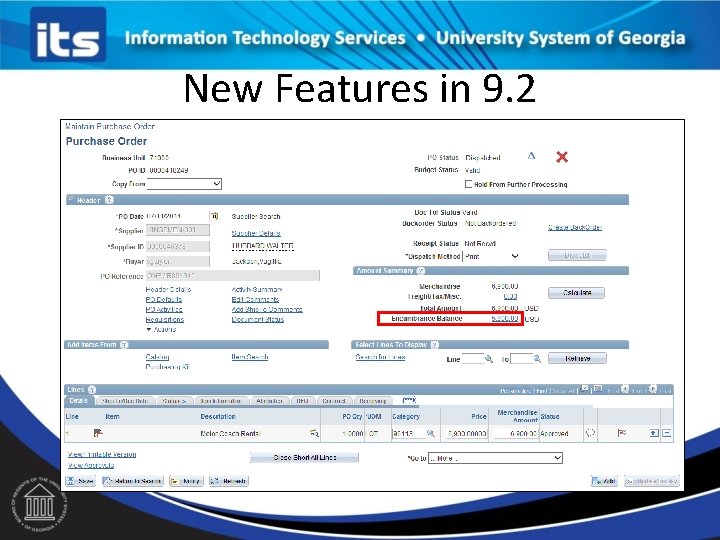720x540 pixels.
Task: Switch to the Statuses tab
Action: pos(174,401)
